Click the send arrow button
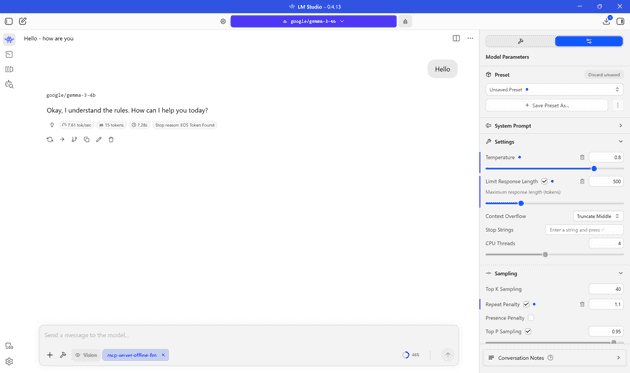630x373 pixels. pyautogui.click(x=448, y=355)
